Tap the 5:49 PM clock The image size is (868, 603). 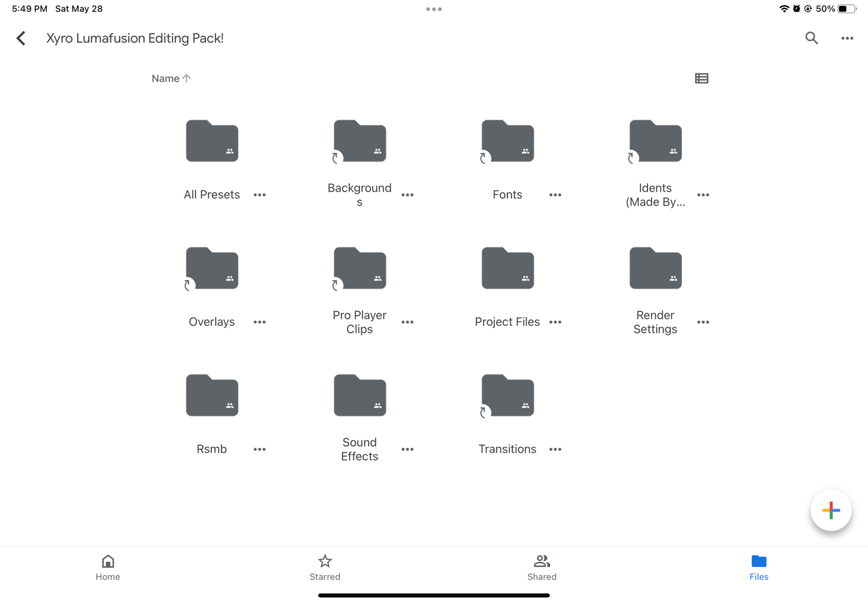pos(30,9)
